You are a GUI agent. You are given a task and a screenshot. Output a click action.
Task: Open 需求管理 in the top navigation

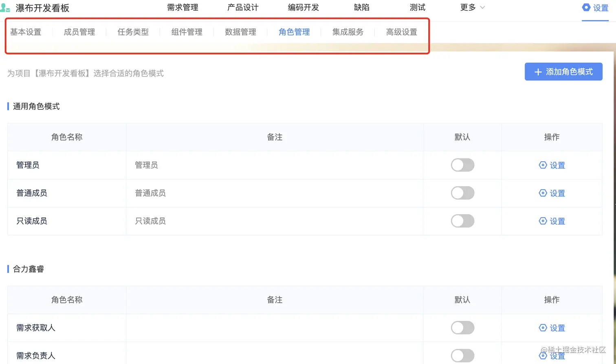(183, 8)
